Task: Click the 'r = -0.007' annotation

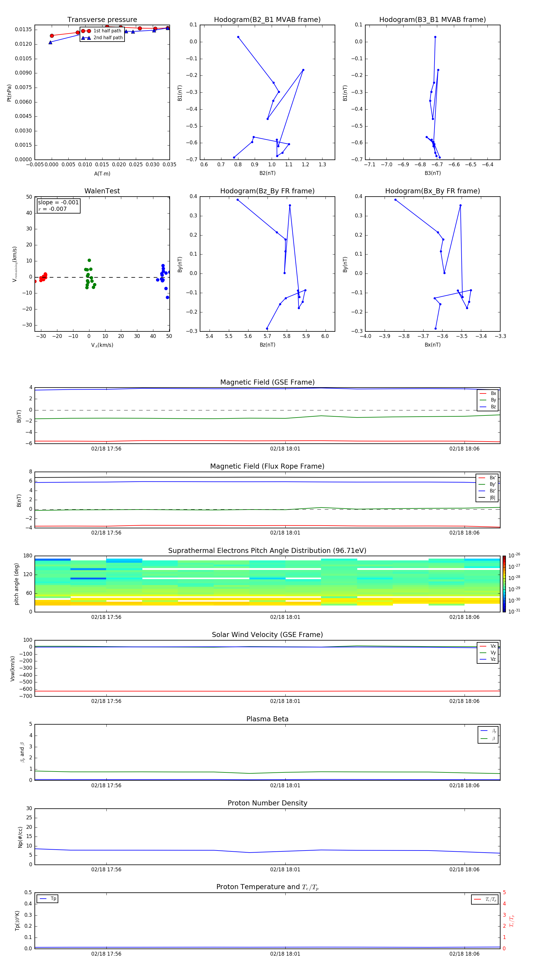Action: point(53,209)
